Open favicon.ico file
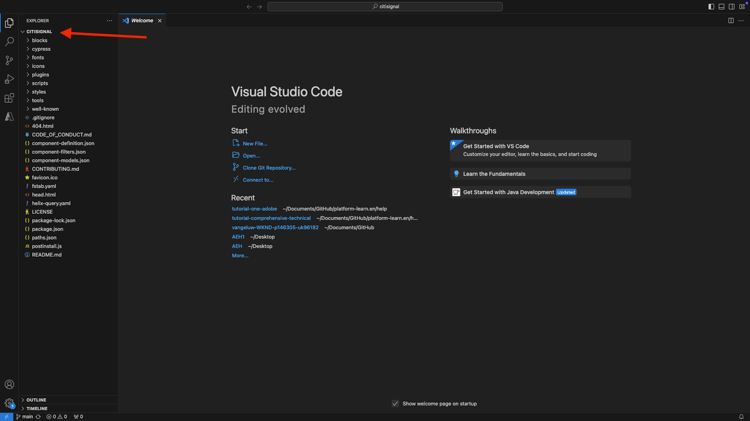750x421 pixels. coord(45,177)
